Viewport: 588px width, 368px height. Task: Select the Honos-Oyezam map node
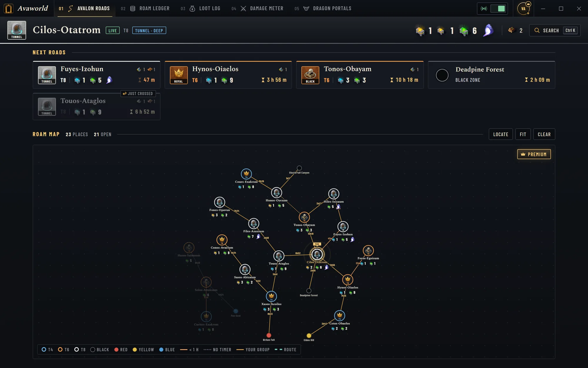click(276, 193)
